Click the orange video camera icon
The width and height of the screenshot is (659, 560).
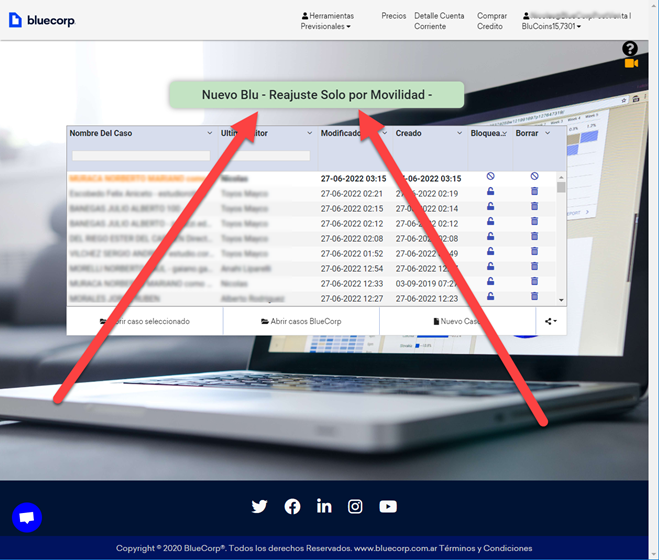tap(631, 63)
